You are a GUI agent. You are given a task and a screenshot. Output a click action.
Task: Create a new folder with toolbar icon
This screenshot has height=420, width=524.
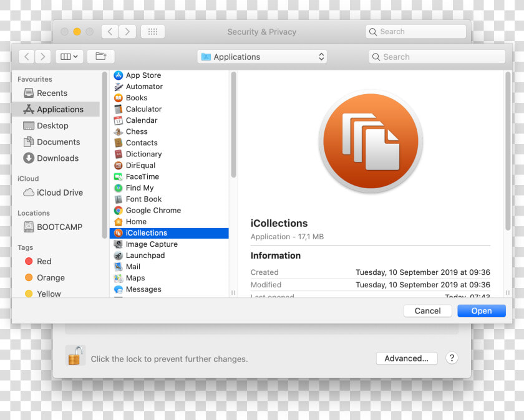pyautogui.click(x=101, y=57)
